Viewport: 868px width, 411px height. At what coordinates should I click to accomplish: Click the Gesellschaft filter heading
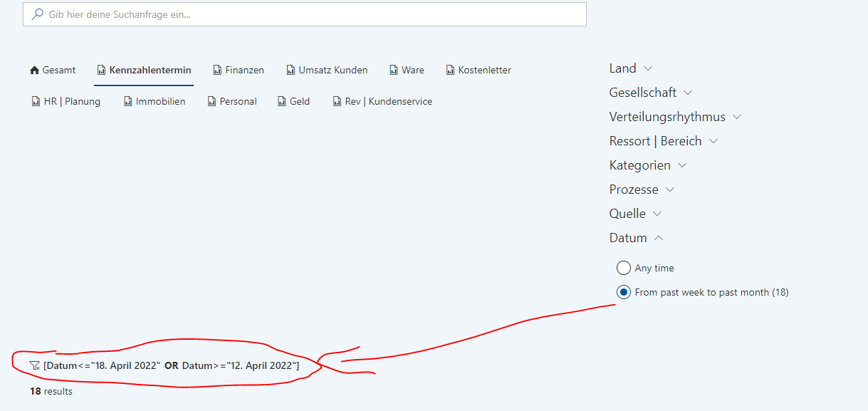tap(643, 93)
